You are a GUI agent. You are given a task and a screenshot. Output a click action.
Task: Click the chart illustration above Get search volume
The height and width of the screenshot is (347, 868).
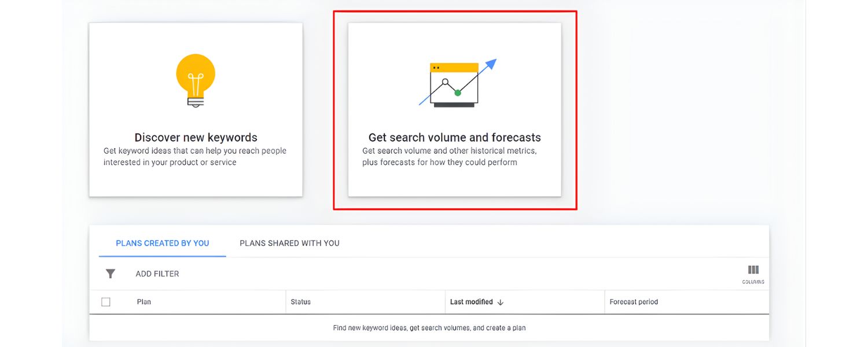coord(454,84)
